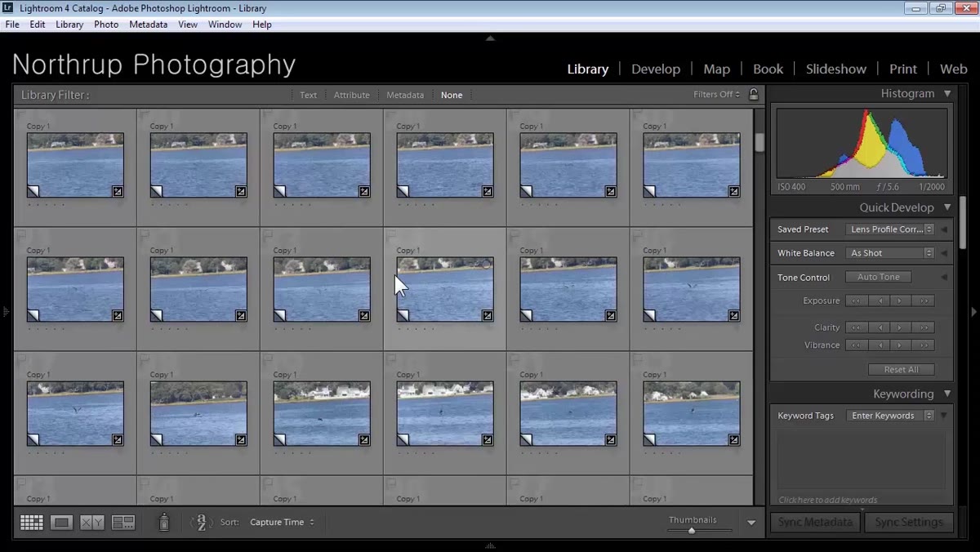Viewport: 980px width, 552px height.
Task: Decrease Vibrance by large step (double left arrow)
Action: 856,345
